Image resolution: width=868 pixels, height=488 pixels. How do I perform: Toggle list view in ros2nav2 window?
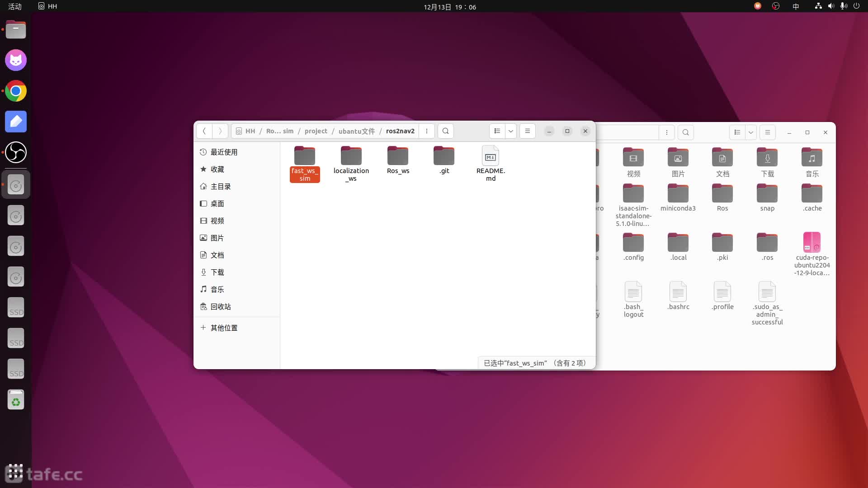497,131
